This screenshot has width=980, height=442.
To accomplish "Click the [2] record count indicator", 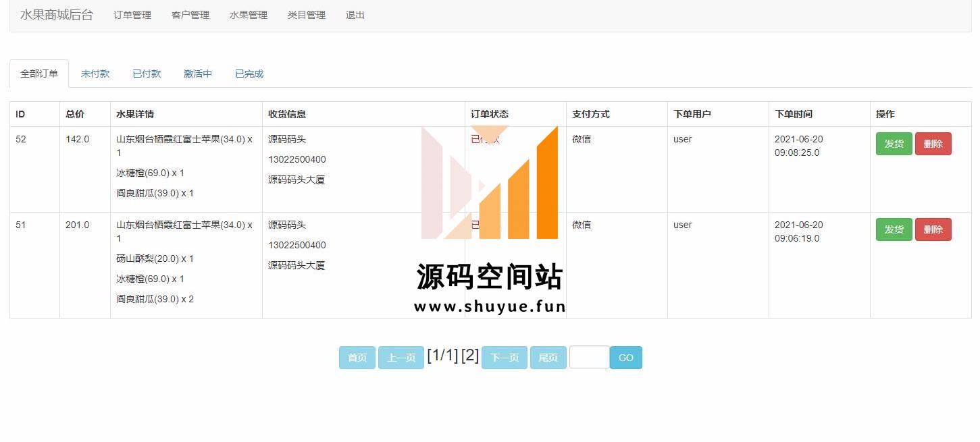I will coord(470,355).
